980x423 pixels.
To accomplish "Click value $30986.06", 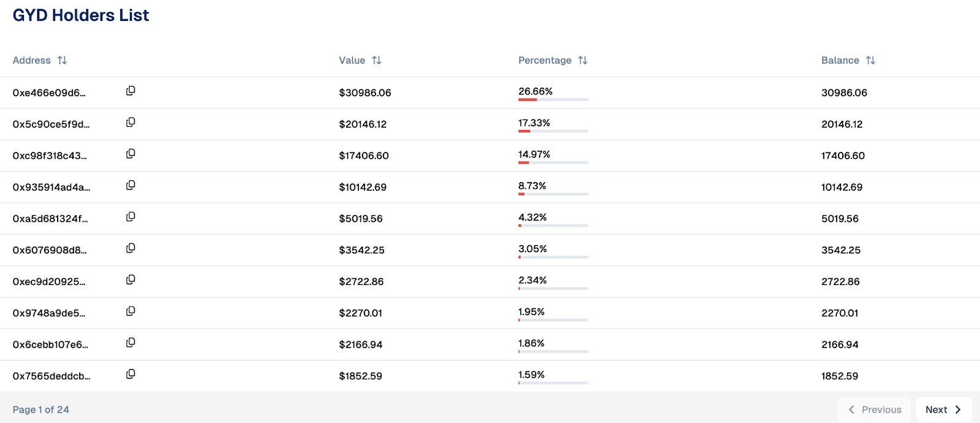I will pos(365,93).
